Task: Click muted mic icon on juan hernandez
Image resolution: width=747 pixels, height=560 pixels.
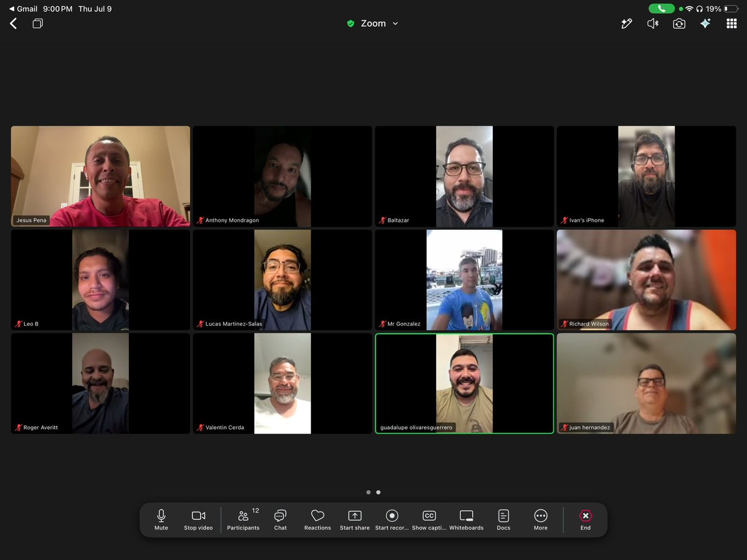Action: (564, 427)
